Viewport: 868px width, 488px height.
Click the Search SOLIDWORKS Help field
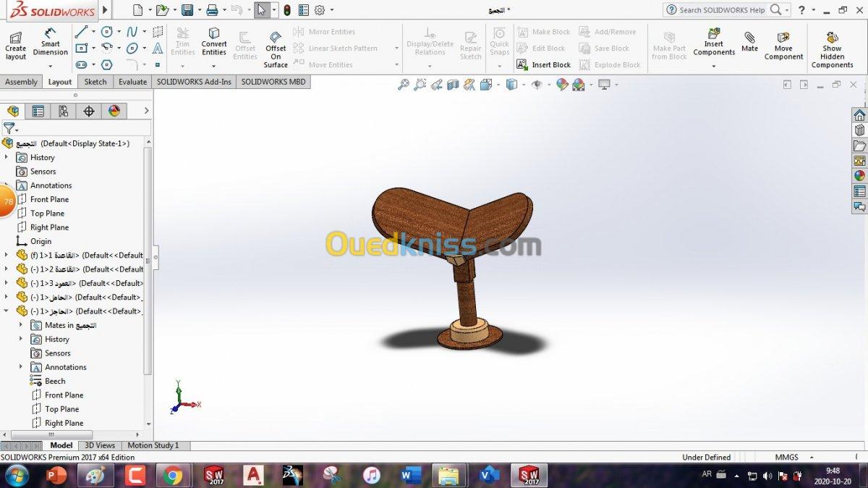(x=722, y=10)
